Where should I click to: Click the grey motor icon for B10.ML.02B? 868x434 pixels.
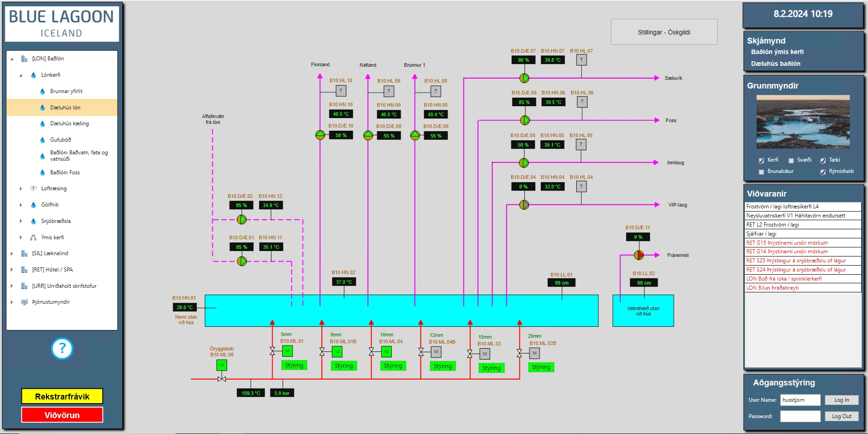(x=534, y=353)
